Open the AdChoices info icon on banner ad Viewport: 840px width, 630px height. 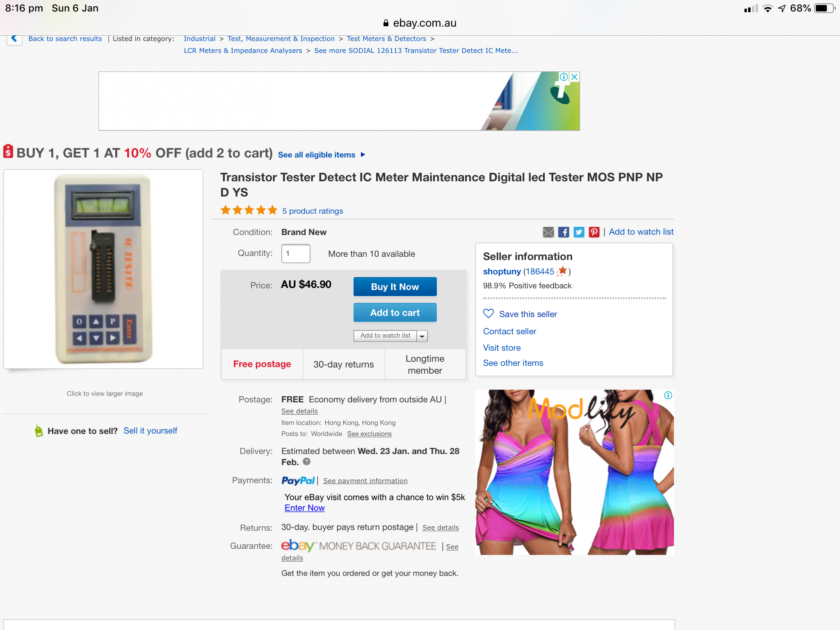564,77
